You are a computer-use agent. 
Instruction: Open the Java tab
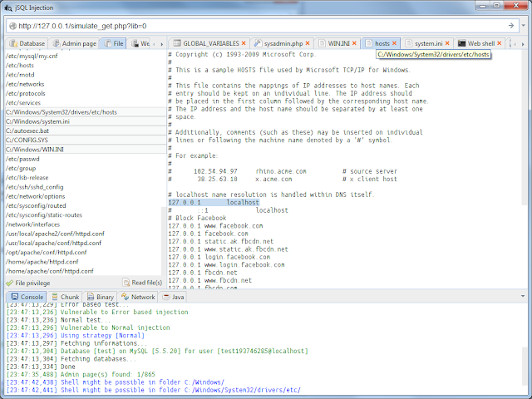coord(173,297)
